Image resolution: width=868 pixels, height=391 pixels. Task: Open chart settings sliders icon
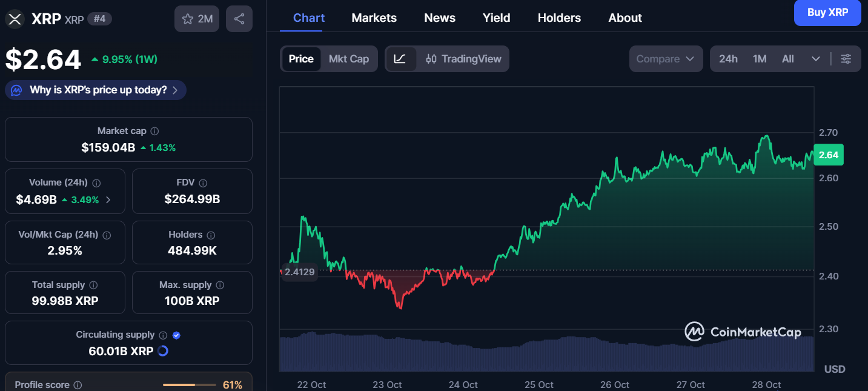846,59
